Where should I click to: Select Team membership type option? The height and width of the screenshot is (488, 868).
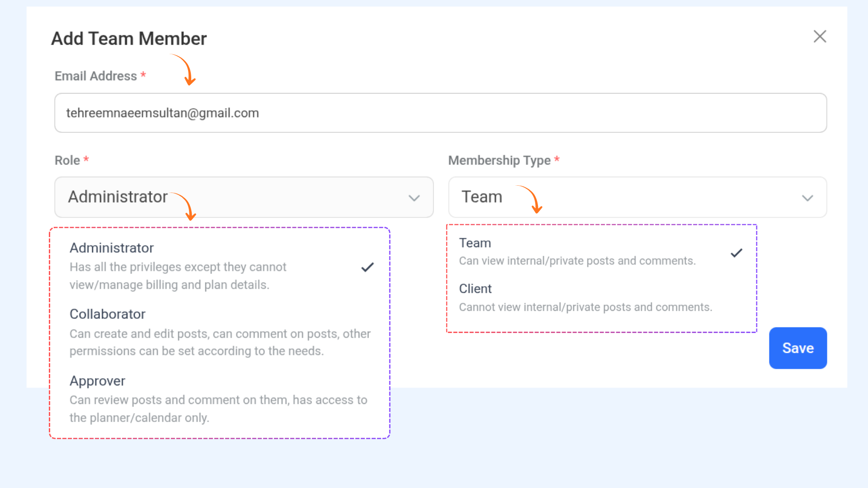475,243
